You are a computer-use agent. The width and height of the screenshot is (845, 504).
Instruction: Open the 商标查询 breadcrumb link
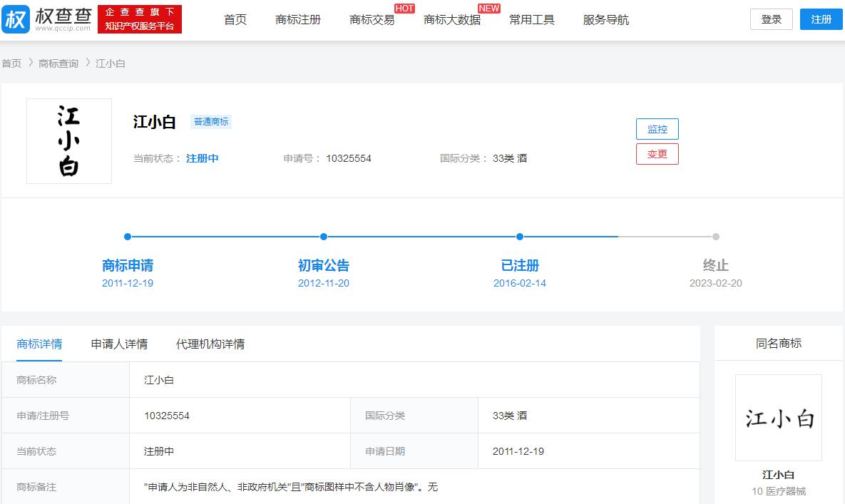tap(58, 63)
